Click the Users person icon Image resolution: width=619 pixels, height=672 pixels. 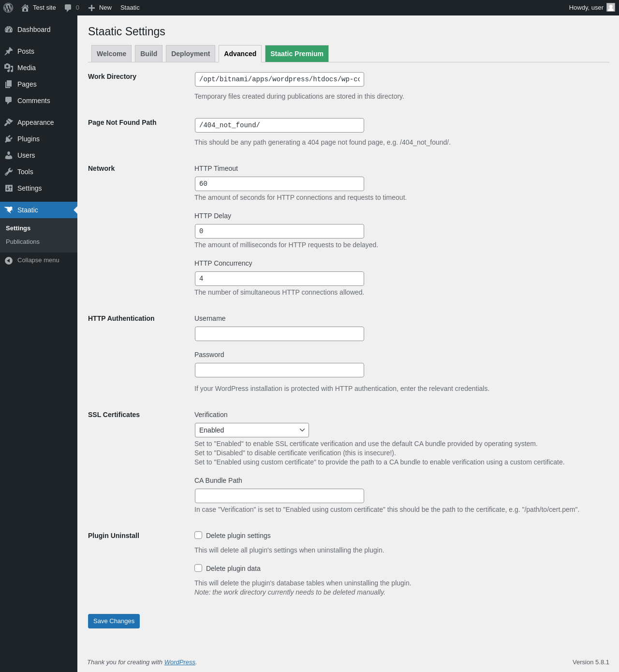pyautogui.click(x=9, y=155)
